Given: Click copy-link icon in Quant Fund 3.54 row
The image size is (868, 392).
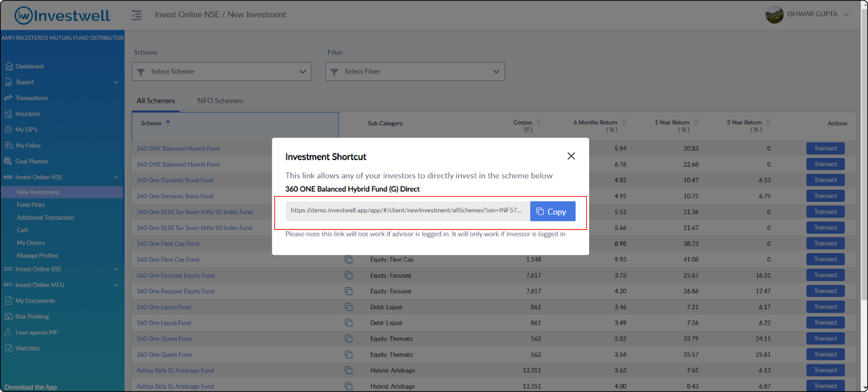Looking at the screenshot, I should [x=348, y=355].
